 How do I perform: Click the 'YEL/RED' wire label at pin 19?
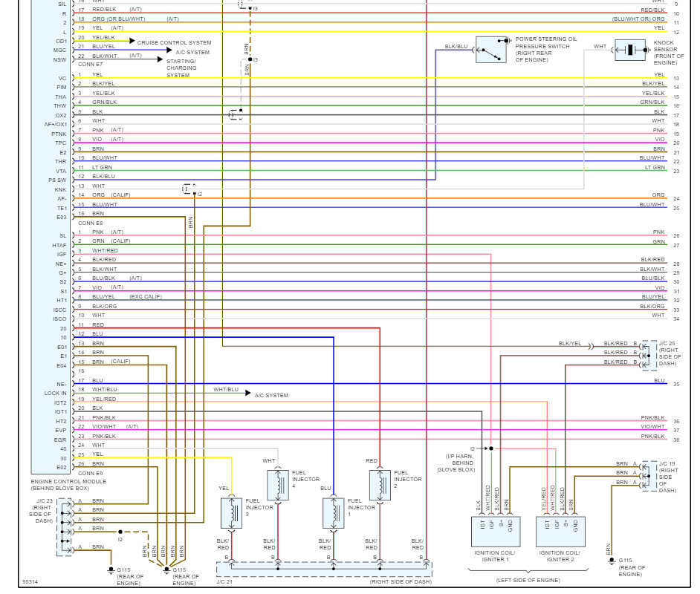(104, 399)
